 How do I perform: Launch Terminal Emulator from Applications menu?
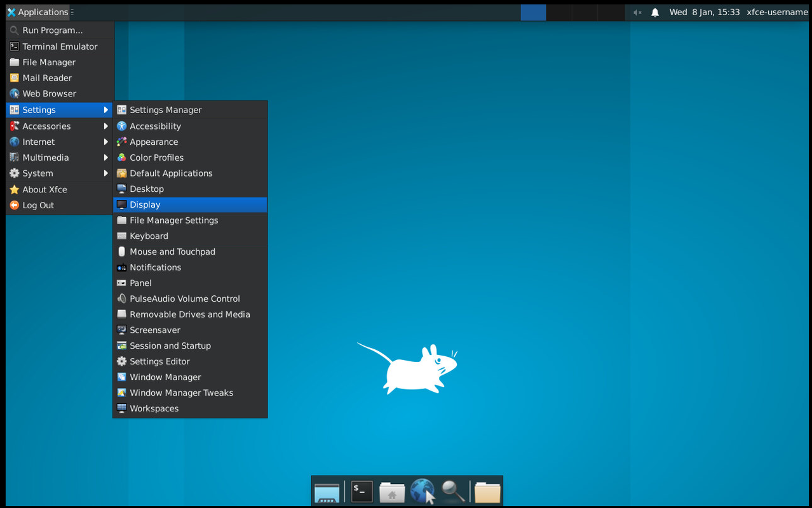click(x=60, y=46)
